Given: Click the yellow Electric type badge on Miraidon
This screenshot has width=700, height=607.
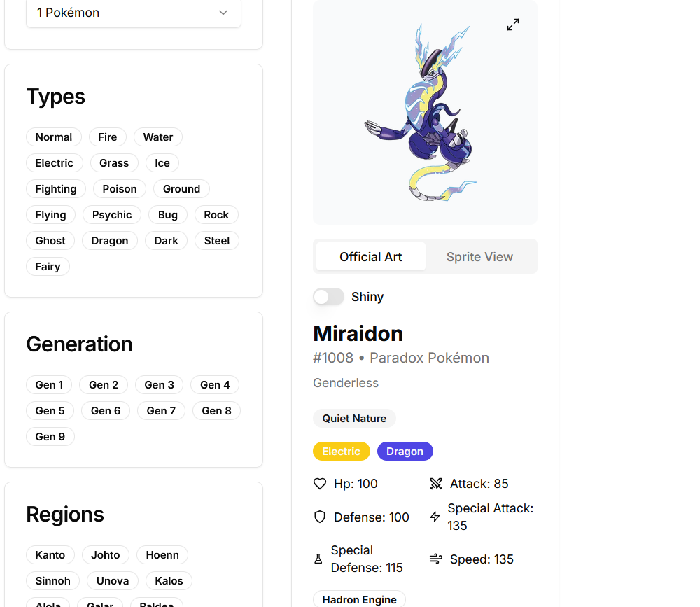Looking at the screenshot, I should pos(342,452).
